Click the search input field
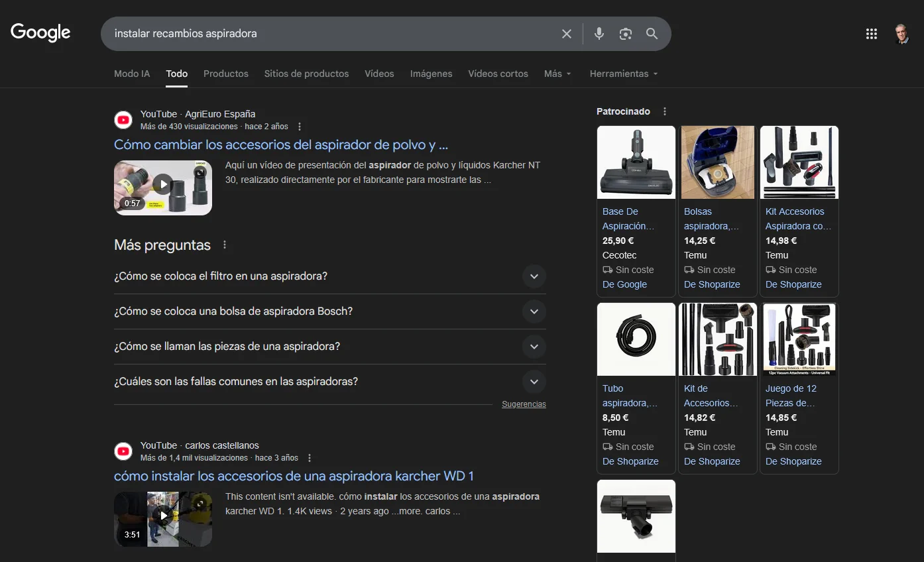 (331, 34)
